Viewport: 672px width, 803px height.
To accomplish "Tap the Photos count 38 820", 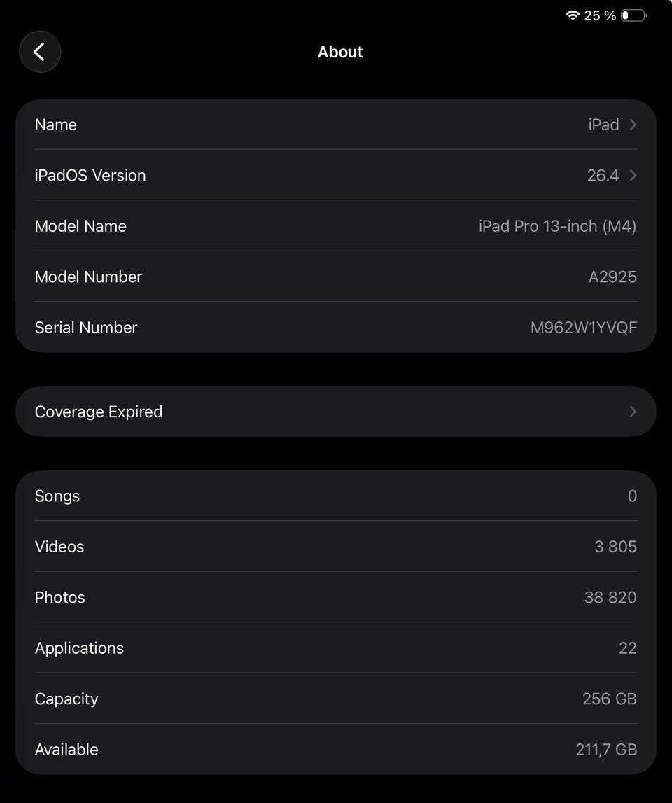I will pos(610,597).
